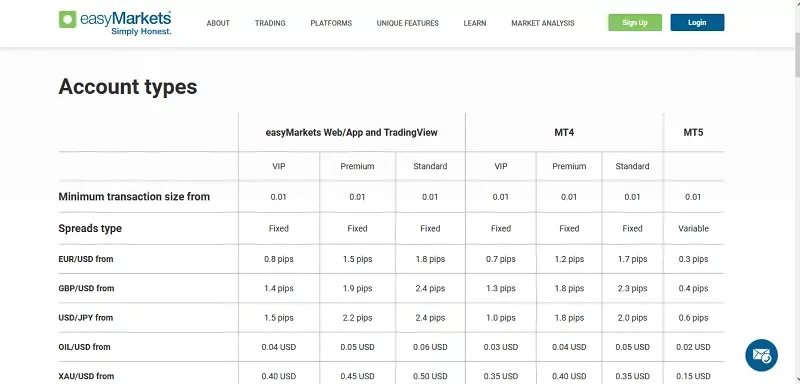Click the '0.15 USD' XAU/USD MT5 cell

click(x=693, y=376)
